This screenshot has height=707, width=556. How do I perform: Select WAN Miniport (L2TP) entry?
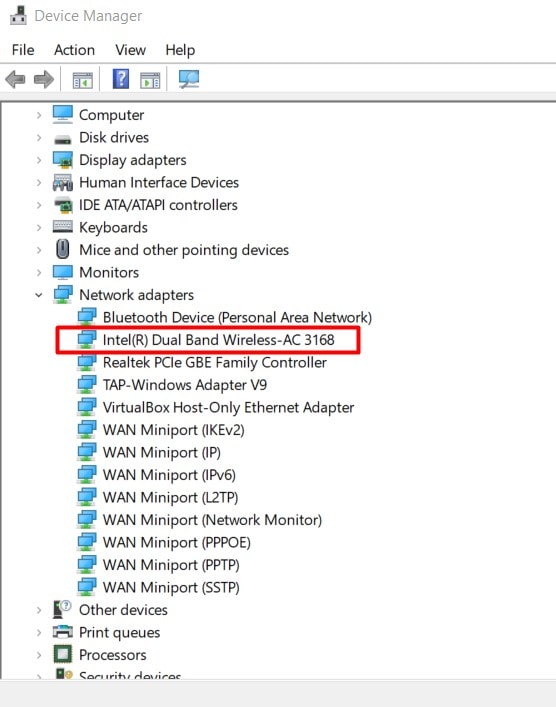170,497
